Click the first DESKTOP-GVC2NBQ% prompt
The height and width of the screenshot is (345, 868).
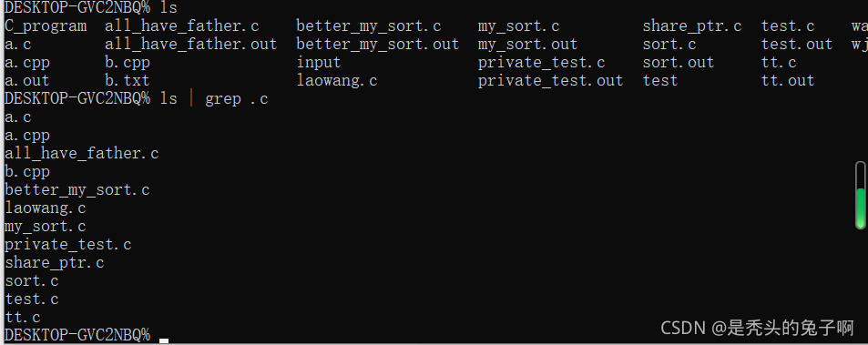coord(77,8)
